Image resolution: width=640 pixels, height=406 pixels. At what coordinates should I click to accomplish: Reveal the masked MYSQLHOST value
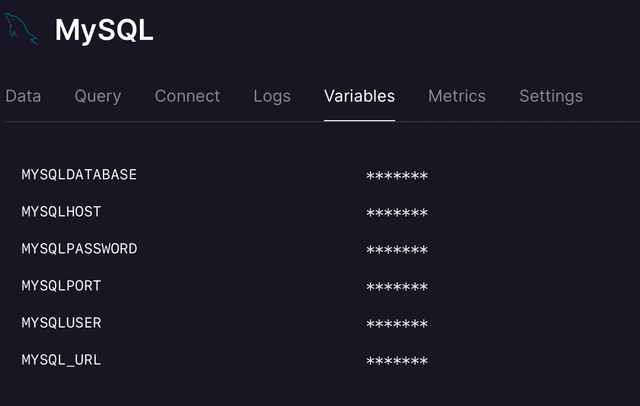(x=397, y=214)
